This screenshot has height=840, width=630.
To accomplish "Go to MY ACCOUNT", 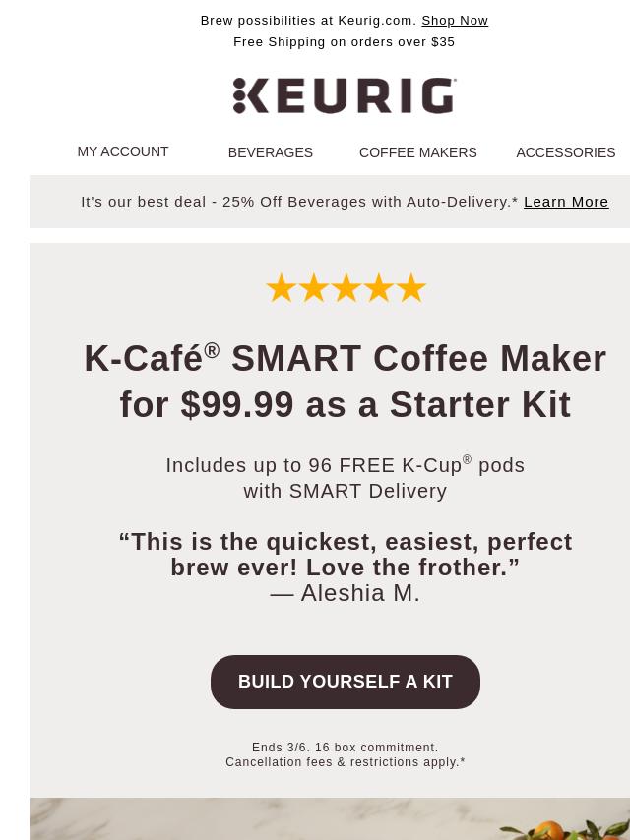I will coord(123,151).
